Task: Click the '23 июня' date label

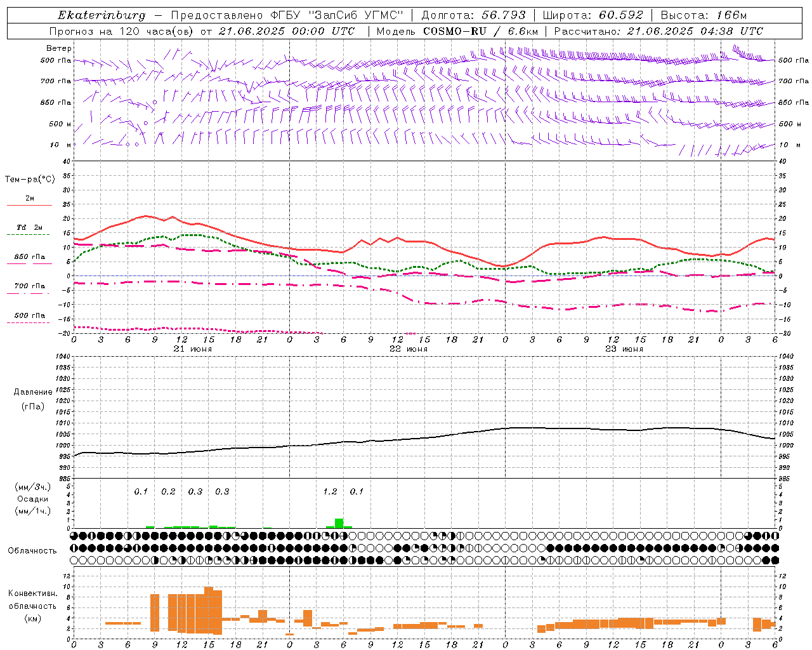Action: (624, 349)
